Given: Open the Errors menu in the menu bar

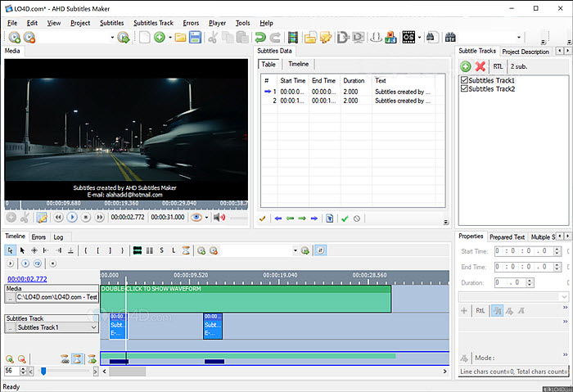Looking at the screenshot, I should (x=191, y=23).
